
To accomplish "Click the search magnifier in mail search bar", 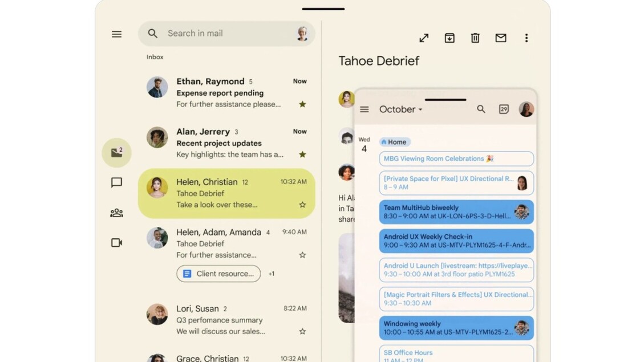I will click(x=153, y=33).
